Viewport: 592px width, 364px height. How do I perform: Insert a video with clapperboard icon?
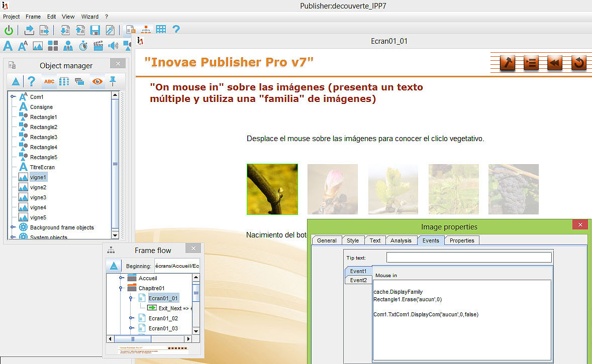(98, 46)
